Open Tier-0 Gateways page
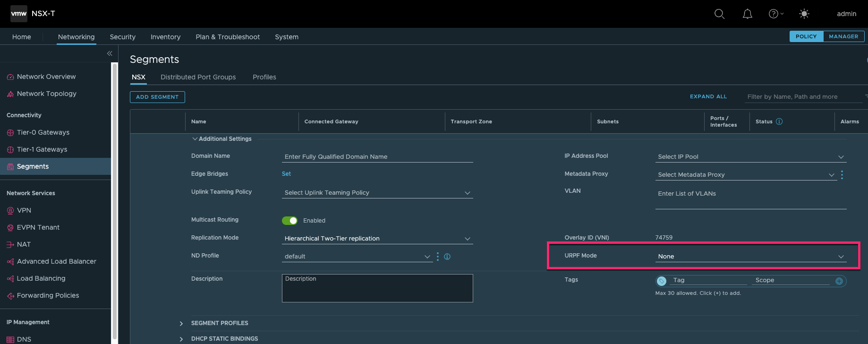The image size is (868, 344). click(x=43, y=133)
